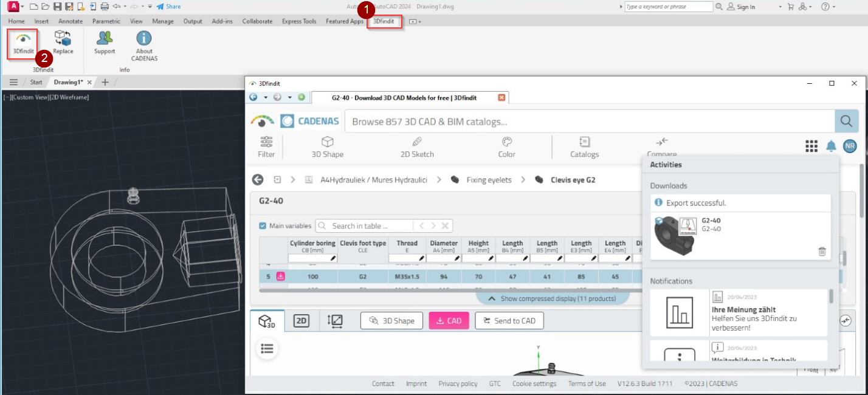This screenshot has width=868, height=395.
Task: Click the notifications list scrollbar
Action: coord(831,296)
